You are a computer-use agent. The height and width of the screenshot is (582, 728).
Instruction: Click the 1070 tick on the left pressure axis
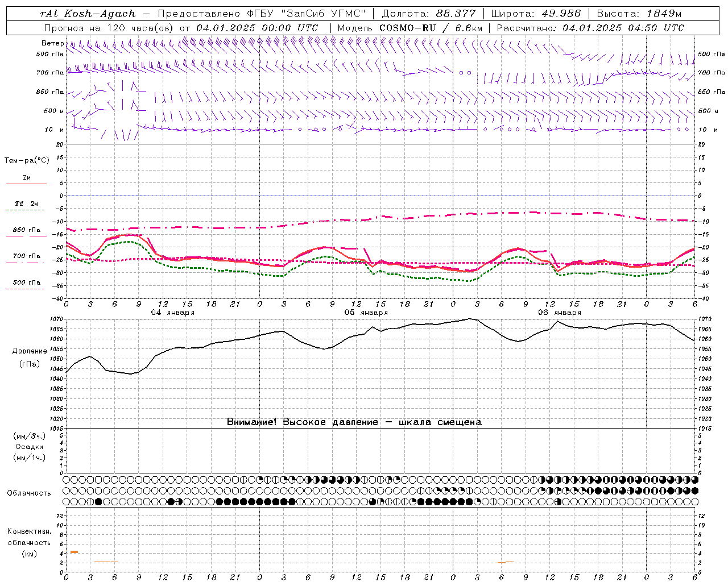click(57, 319)
